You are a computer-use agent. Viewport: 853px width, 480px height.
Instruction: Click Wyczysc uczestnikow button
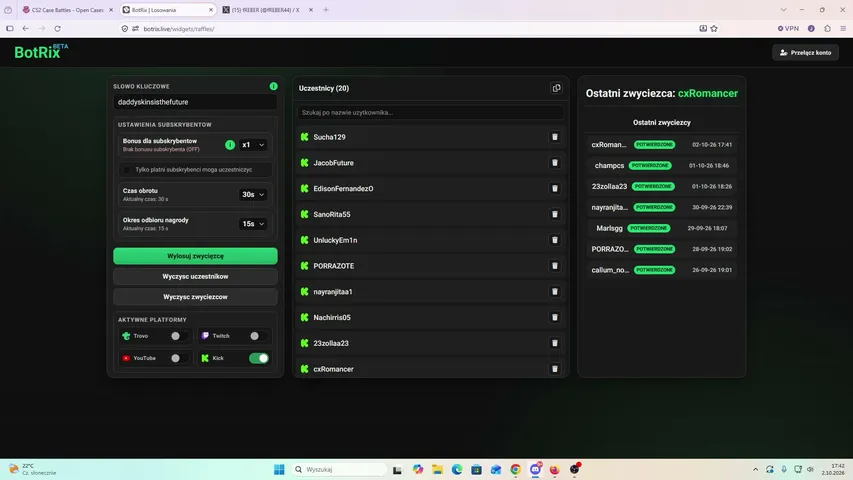pyautogui.click(x=195, y=276)
